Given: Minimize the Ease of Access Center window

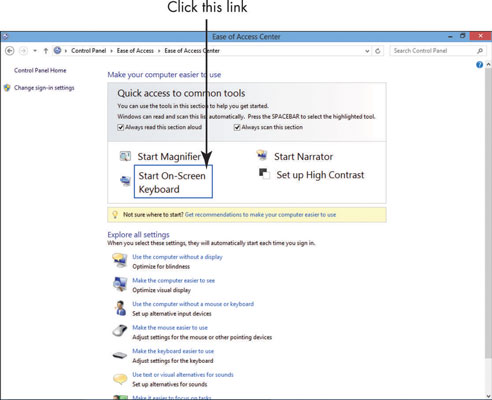Looking at the screenshot, I should pos(450,36).
